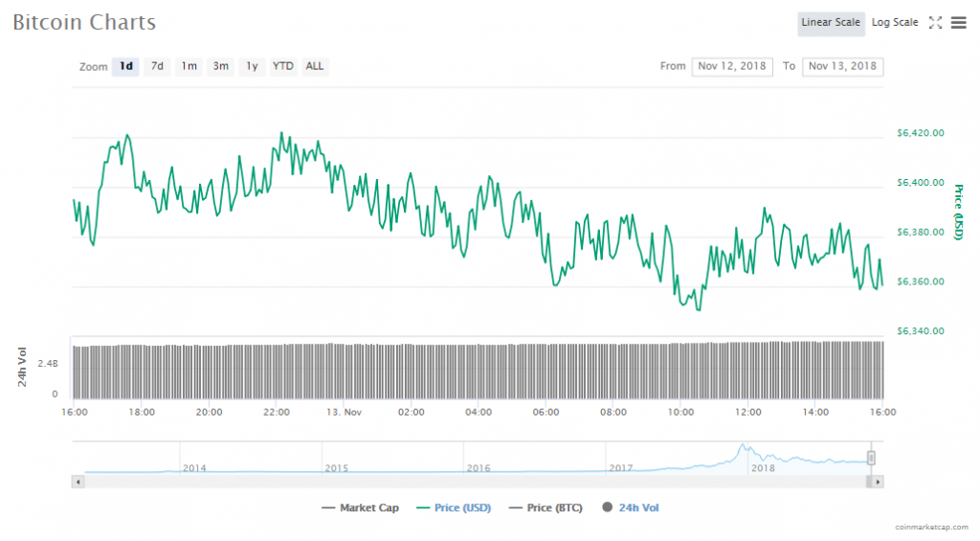Image resolution: width=980 pixels, height=541 pixels.
Task: Open the chart hamburger menu
Action: tap(958, 22)
